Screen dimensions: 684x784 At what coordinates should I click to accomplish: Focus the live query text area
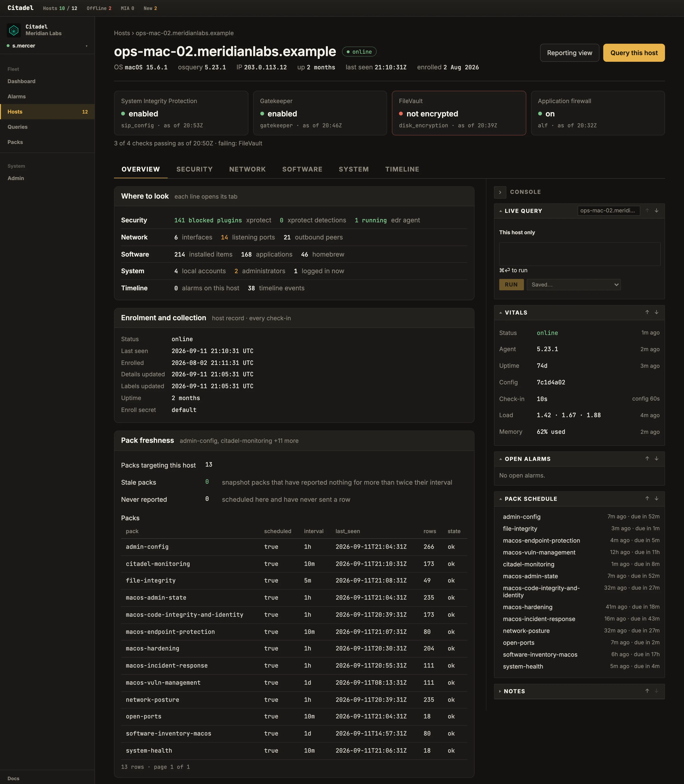580,254
